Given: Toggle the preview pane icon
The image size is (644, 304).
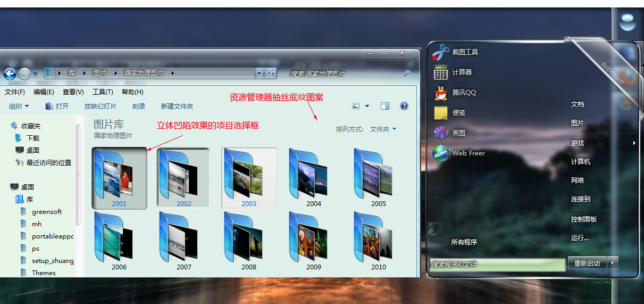Looking at the screenshot, I should click(385, 106).
